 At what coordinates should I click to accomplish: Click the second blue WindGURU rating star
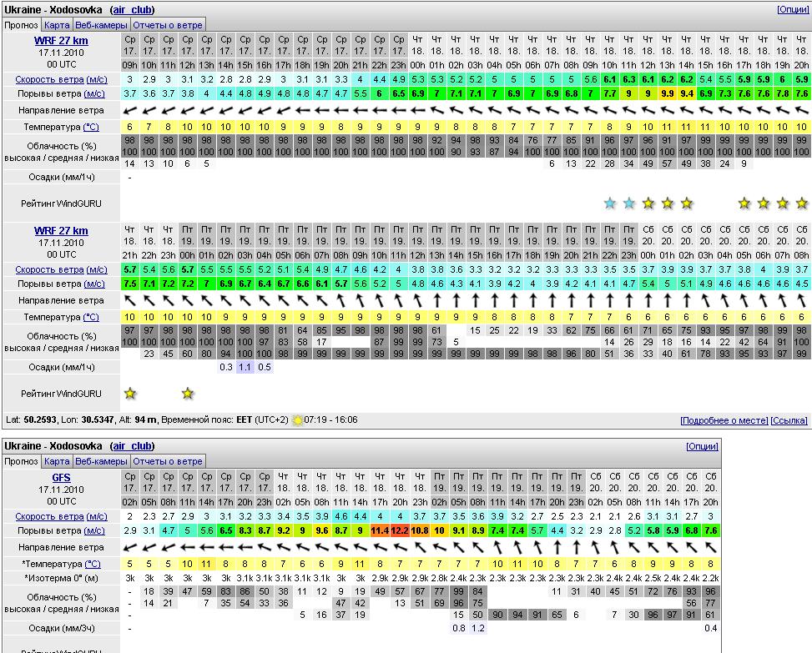pos(629,203)
